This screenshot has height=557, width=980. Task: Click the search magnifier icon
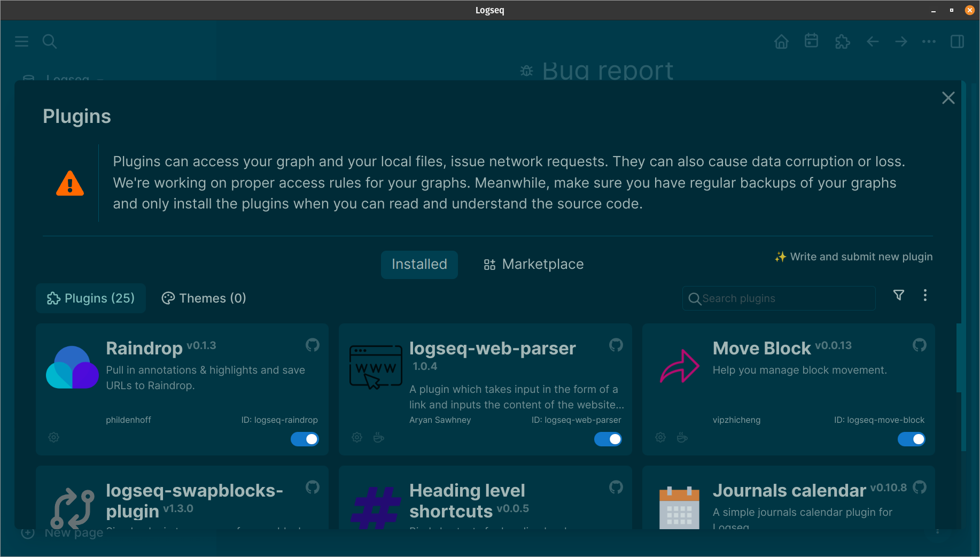pyautogui.click(x=50, y=41)
